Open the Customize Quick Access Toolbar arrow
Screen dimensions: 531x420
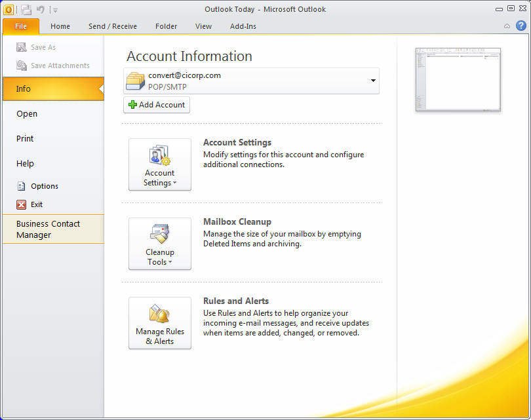click(x=55, y=10)
